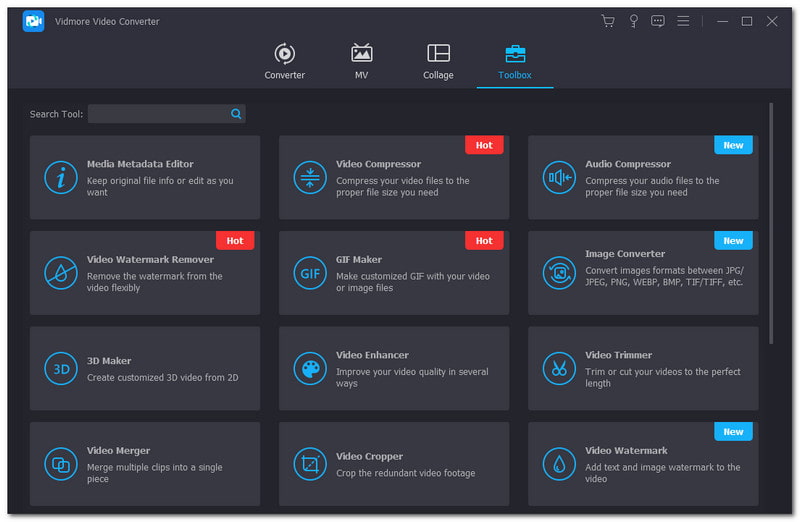The height and width of the screenshot is (522, 800).
Task: Switch to the Converter tab
Action: pos(285,61)
